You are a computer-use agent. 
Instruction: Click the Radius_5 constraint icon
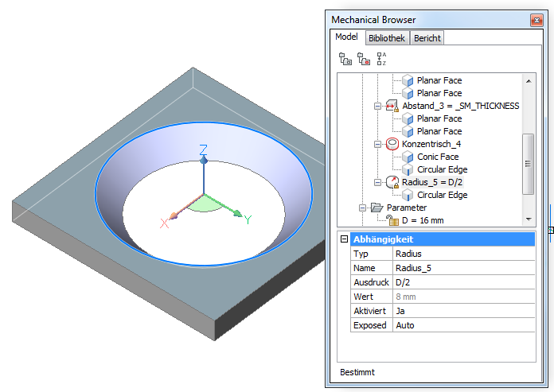click(392, 182)
